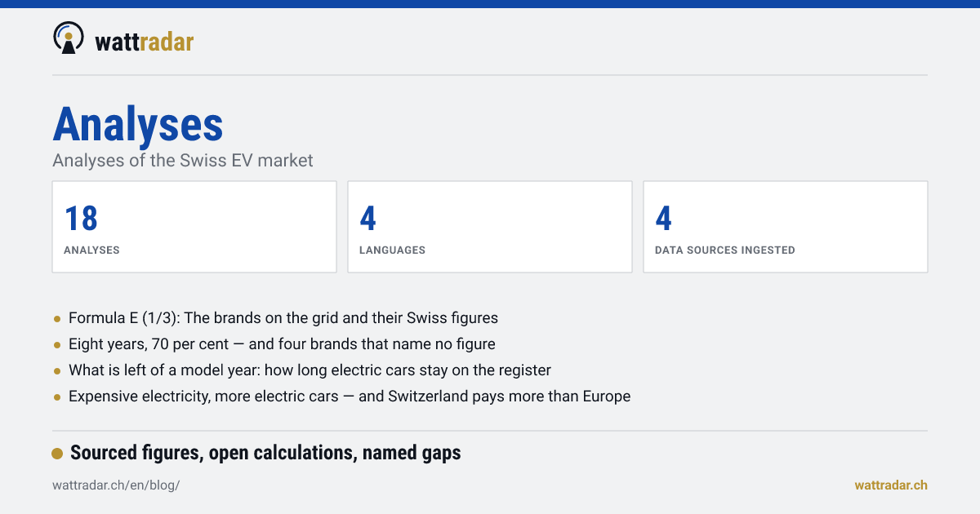Viewport: 980px width, 514px height.
Task: Open the 4 Languages stat card
Action: 490,227
